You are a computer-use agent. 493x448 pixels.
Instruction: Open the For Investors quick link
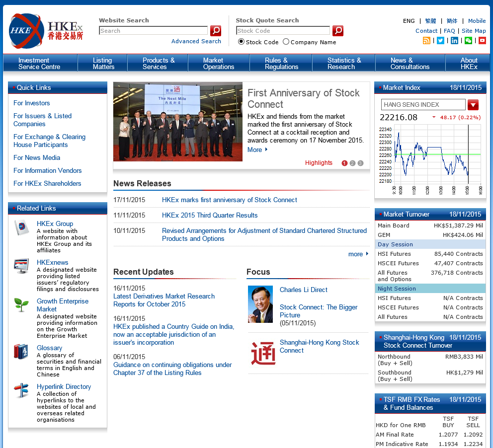[31, 103]
